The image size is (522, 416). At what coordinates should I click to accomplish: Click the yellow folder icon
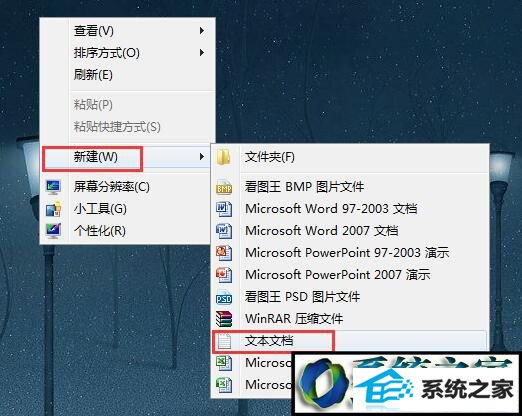click(224, 157)
